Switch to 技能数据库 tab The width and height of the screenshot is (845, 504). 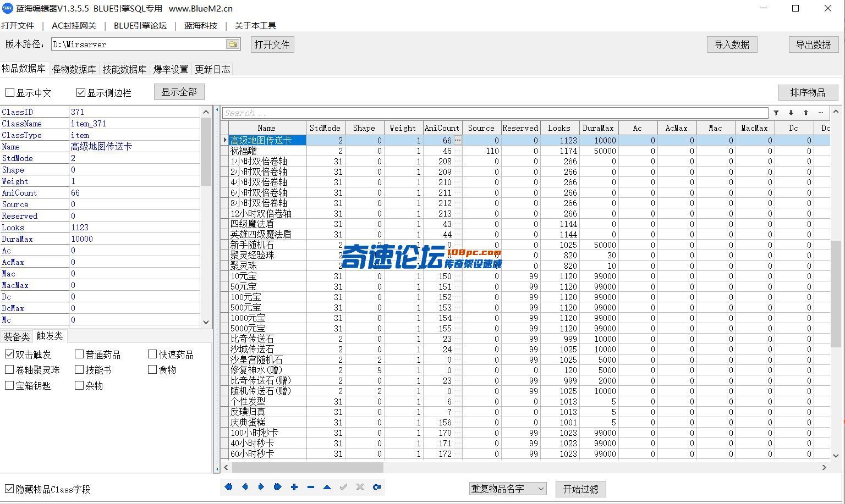pyautogui.click(x=125, y=69)
